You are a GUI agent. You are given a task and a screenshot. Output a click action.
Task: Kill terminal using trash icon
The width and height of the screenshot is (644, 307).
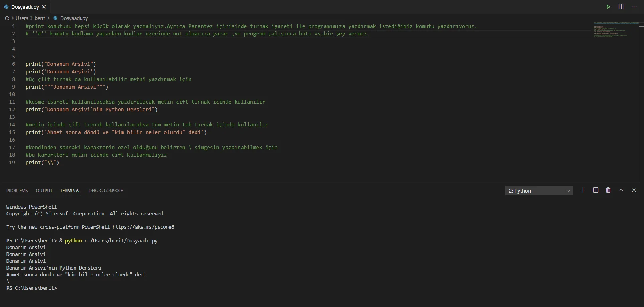pos(608,190)
